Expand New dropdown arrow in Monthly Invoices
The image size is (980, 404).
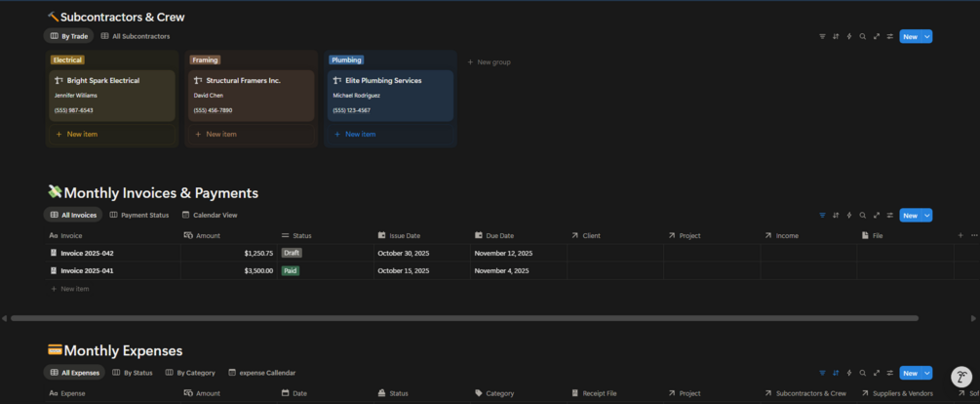pos(927,215)
